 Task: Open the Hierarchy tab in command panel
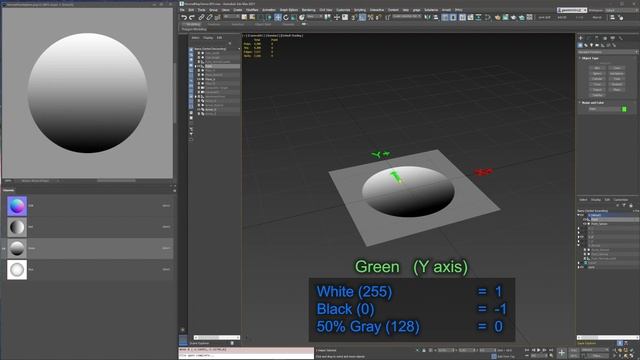[x=597, y=38]
